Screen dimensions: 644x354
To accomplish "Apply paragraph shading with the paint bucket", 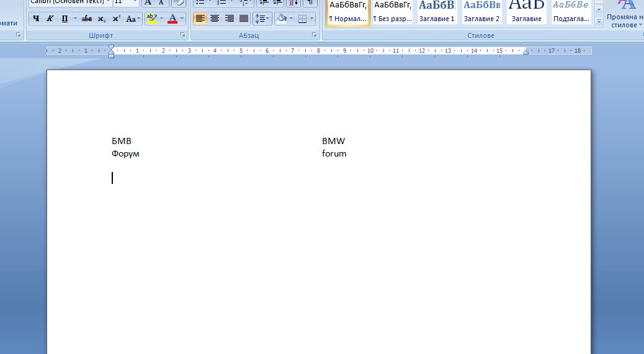I will [x=282, y=19].
